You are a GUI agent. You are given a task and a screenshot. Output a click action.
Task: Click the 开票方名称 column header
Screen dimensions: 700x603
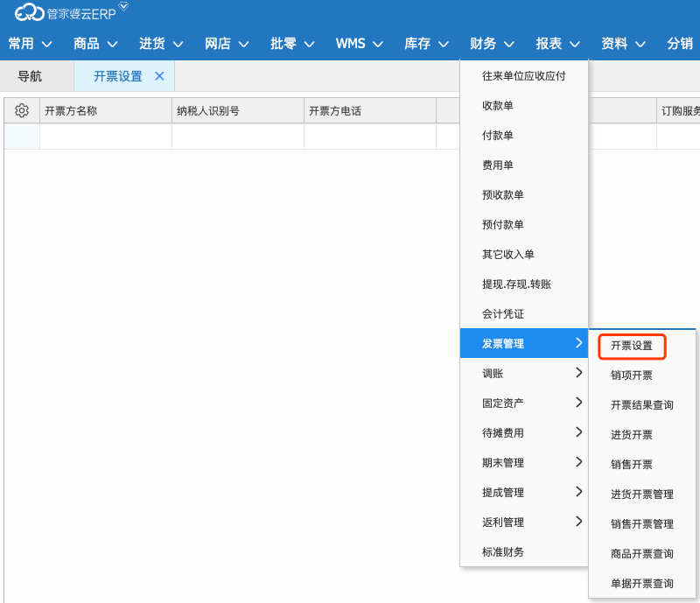(x=106, y=110)
